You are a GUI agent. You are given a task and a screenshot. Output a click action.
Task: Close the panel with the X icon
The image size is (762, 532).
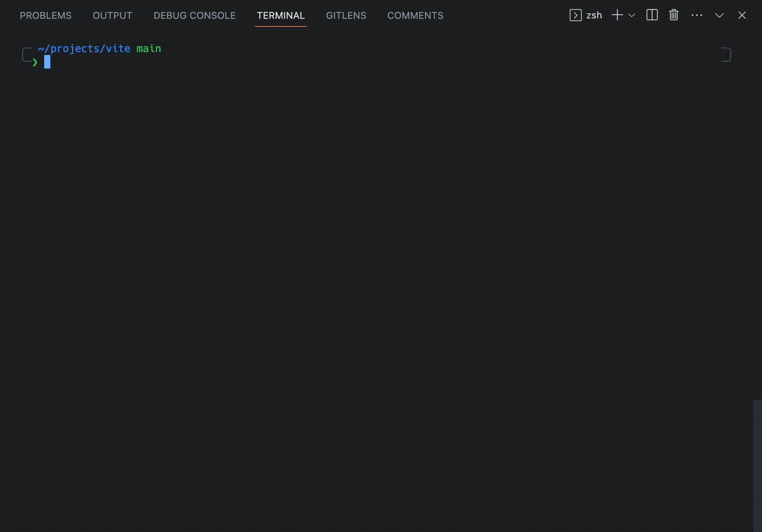point(742,15)
